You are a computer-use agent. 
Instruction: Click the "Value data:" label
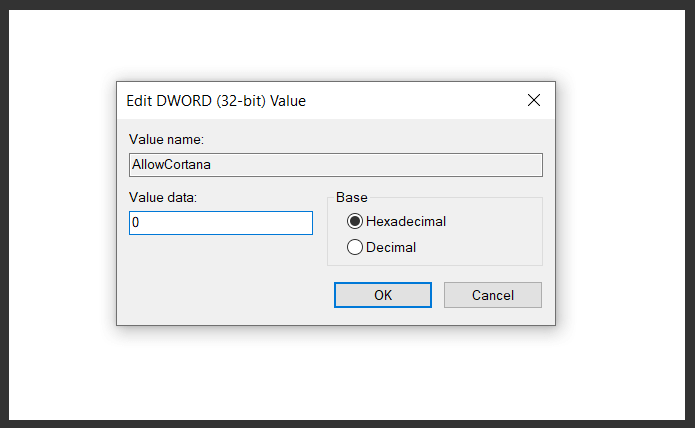tap(163, 197)
